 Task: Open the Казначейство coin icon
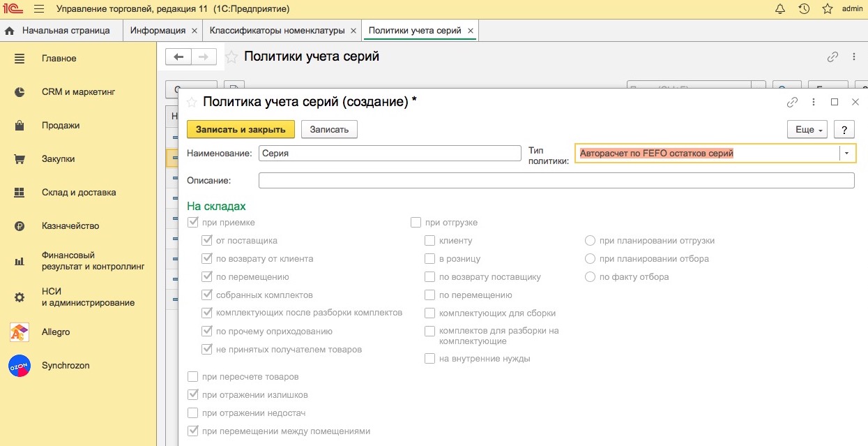point(20,226)
